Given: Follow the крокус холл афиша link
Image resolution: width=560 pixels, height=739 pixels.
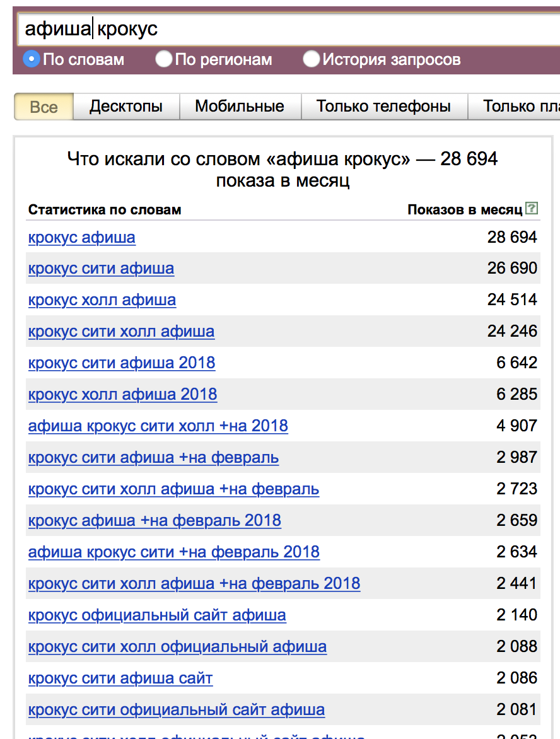Looking at the screenshot, I should [102, 300].
